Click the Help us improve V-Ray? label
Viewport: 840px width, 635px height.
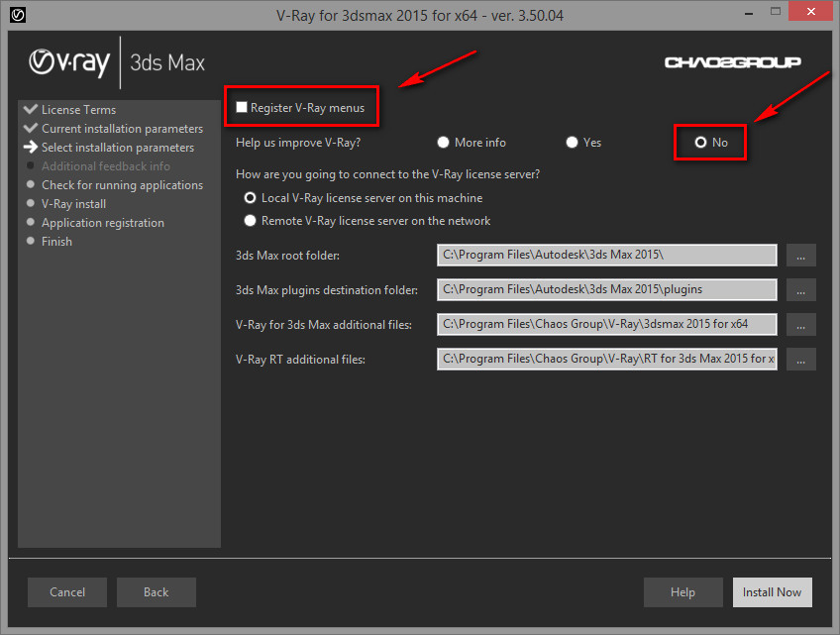[298, 143]
